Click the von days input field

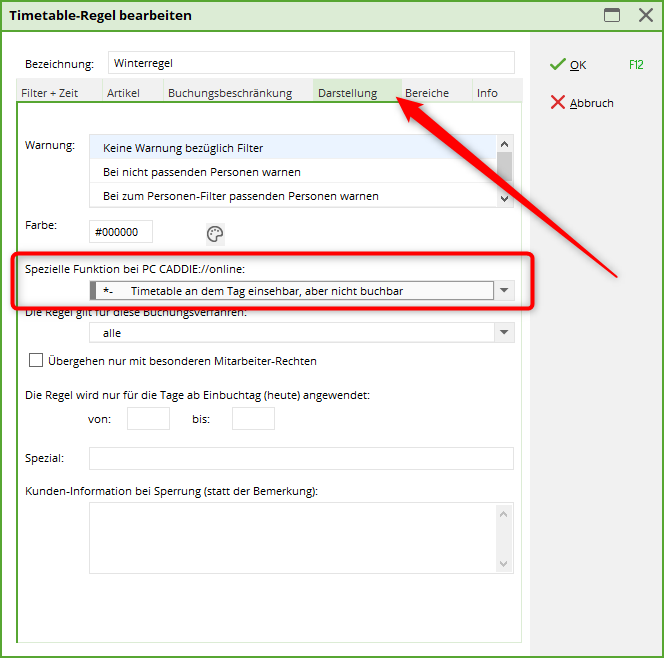coord(148,419)
